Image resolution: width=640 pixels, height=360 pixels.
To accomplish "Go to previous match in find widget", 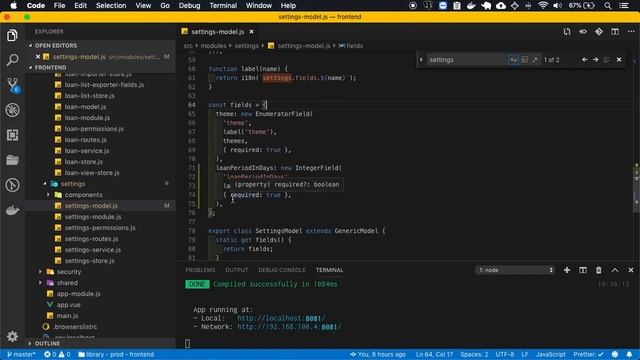I will pyautogui.click(x=584, y=60).
